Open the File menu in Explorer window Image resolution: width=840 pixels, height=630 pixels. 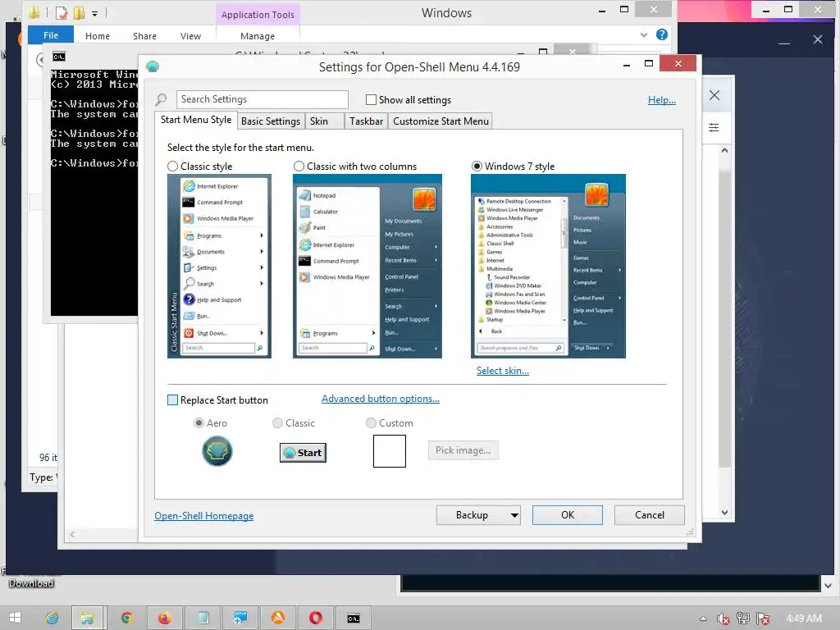(x=51, y=34)
